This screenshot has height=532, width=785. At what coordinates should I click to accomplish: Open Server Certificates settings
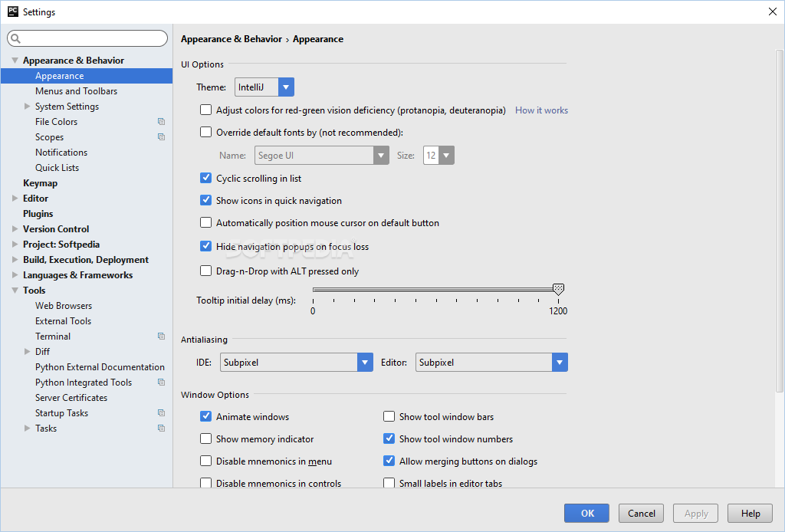pos(71,398)
